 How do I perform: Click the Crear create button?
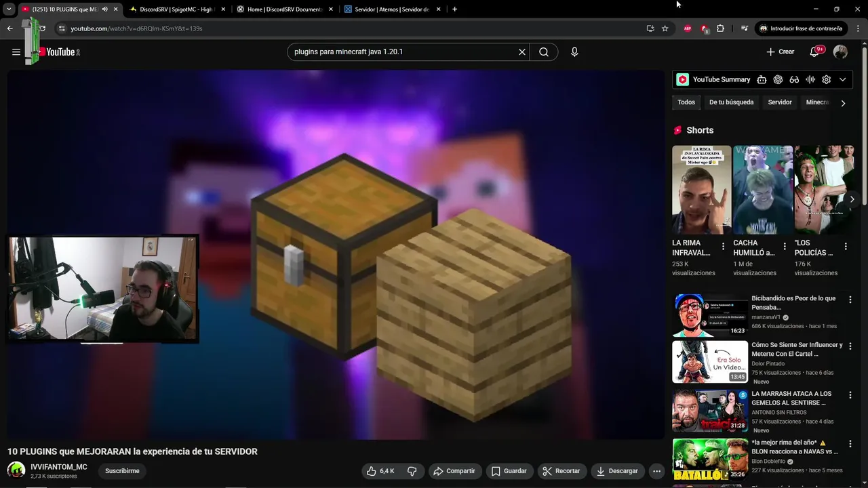780,52
